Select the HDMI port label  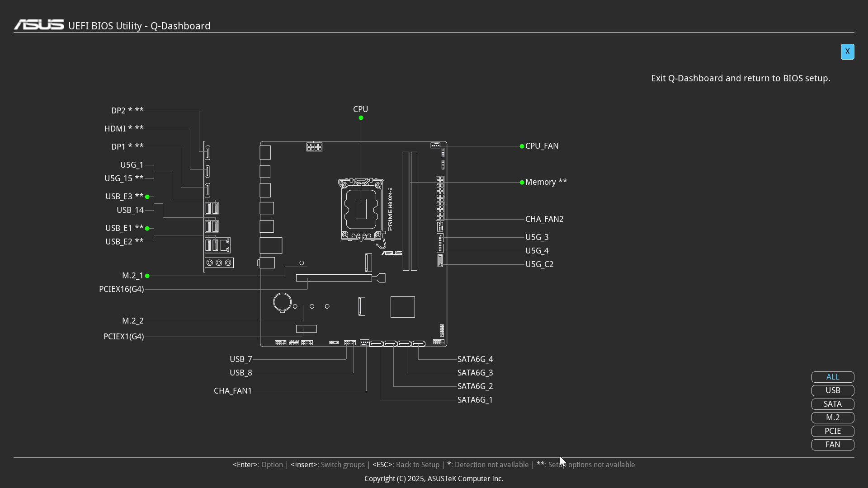click(x=124, y=129)
